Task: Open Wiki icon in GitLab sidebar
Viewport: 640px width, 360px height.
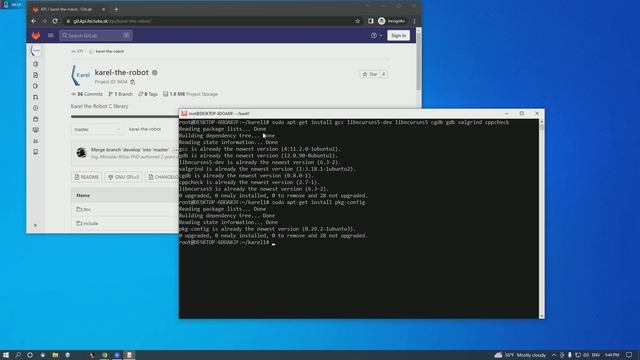Action: click(36, 152)
